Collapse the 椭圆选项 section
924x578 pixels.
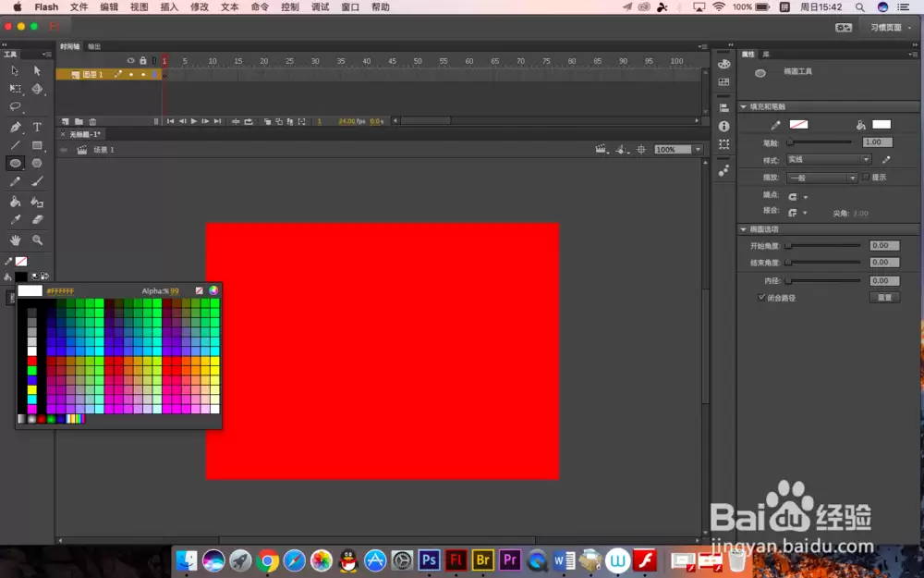pyautogui.click(x=744, y=228)
